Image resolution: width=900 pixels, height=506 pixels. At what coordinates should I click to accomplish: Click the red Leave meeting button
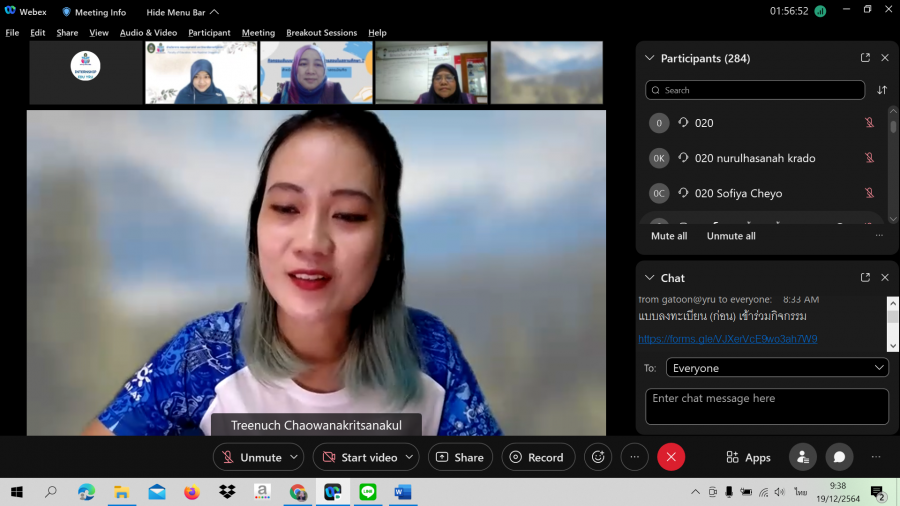pyautogui.click(x=671, y=457)
